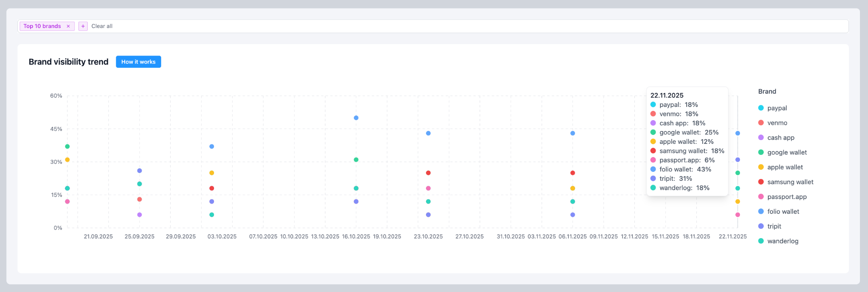Toggle apple wallet in the Brand legend
The width and height of the screenshot is (868, 292).
pos(780,167)
